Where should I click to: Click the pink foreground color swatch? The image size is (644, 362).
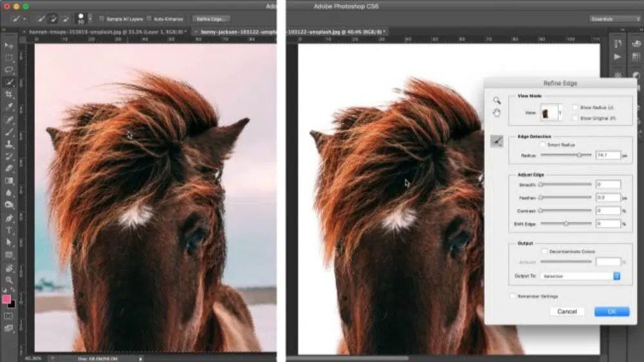pyautogui.click(x=7, y=300)
